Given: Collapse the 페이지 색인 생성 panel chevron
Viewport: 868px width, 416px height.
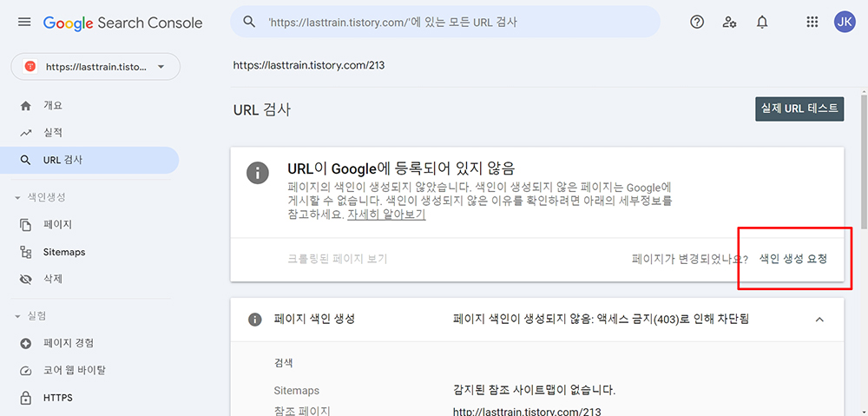Looking at the screenshot, I should point(820,320).
